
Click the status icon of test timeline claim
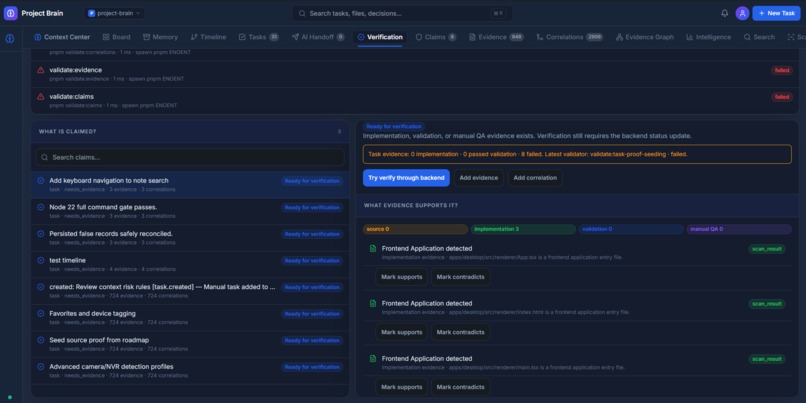pos(41,261)
